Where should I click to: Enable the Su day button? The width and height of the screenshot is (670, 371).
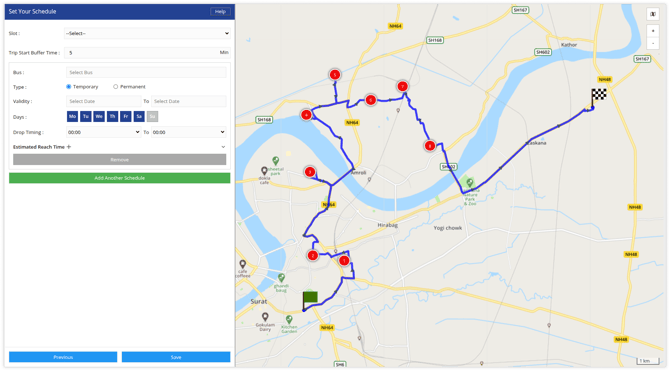pyautogui.click(x=152, y=116)
